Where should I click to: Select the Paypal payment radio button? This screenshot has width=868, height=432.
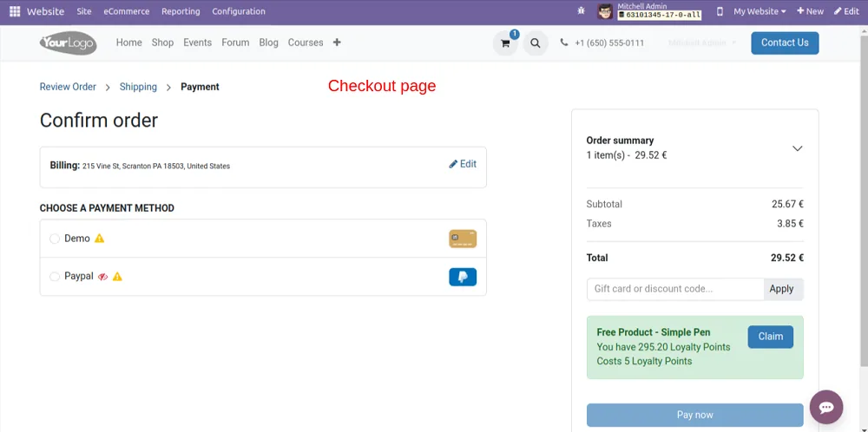pos(54,277)
